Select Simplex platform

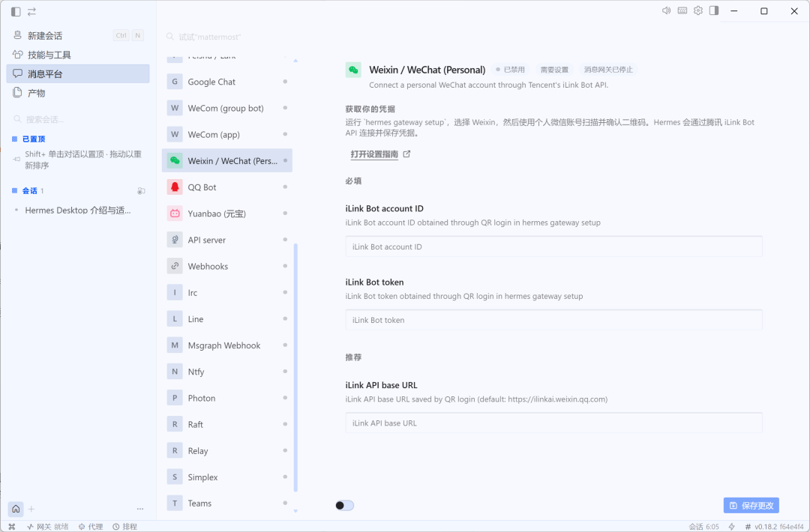226,477
